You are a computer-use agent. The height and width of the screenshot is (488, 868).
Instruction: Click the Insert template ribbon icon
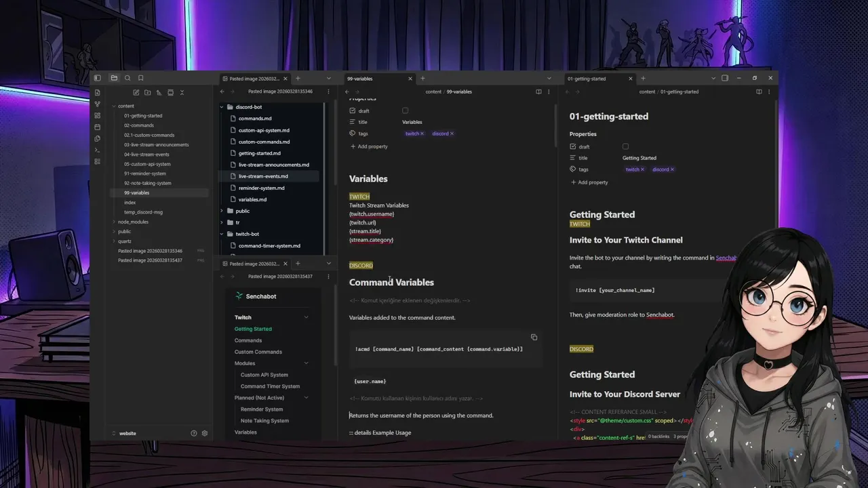98,138
